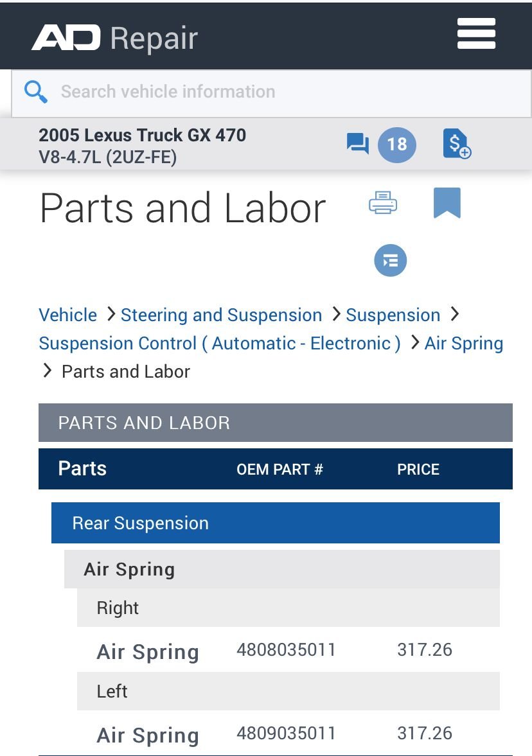532x756 pixels.
Task: Click the ALLDATA Repair logo
Action: (x=115, y=38)
